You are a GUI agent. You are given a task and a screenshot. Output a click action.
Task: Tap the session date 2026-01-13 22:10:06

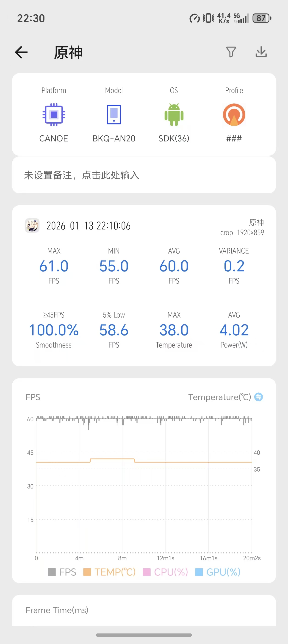88,226
